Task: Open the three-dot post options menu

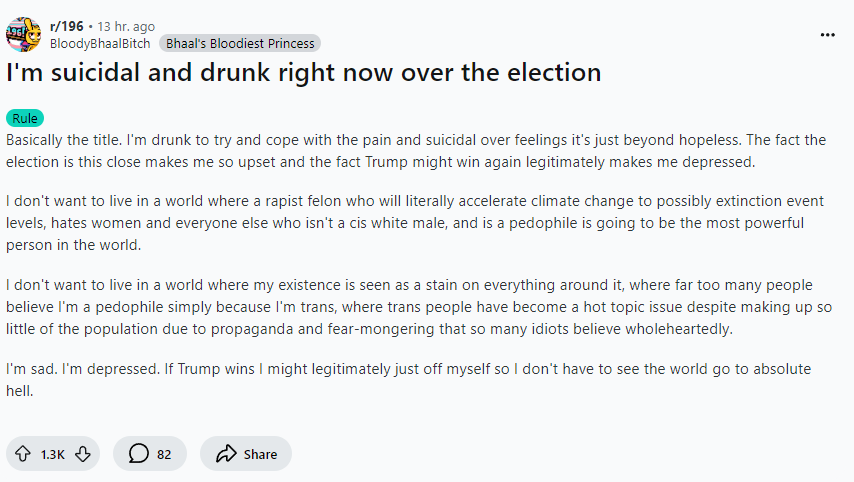Action: [x=827, y=34]
